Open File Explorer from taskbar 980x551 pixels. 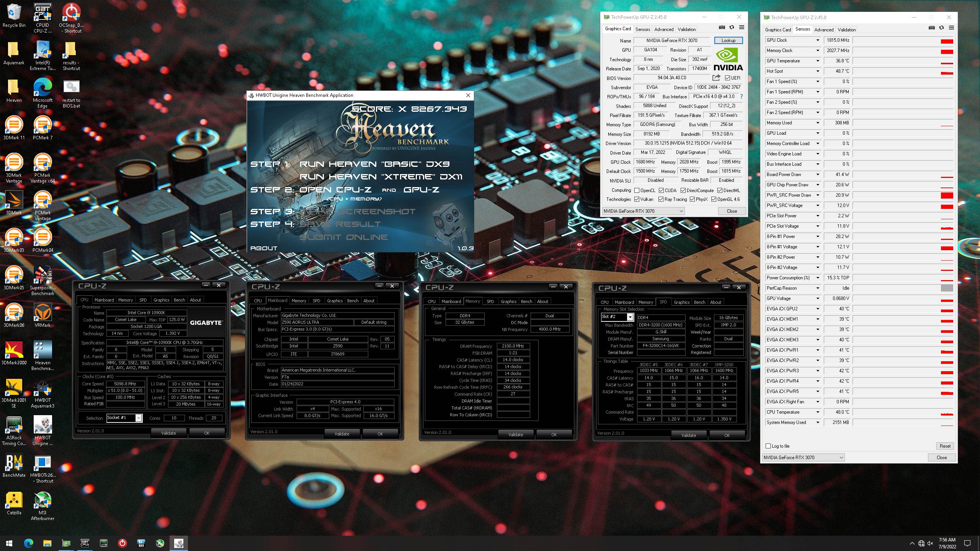[x=47, y=543]
